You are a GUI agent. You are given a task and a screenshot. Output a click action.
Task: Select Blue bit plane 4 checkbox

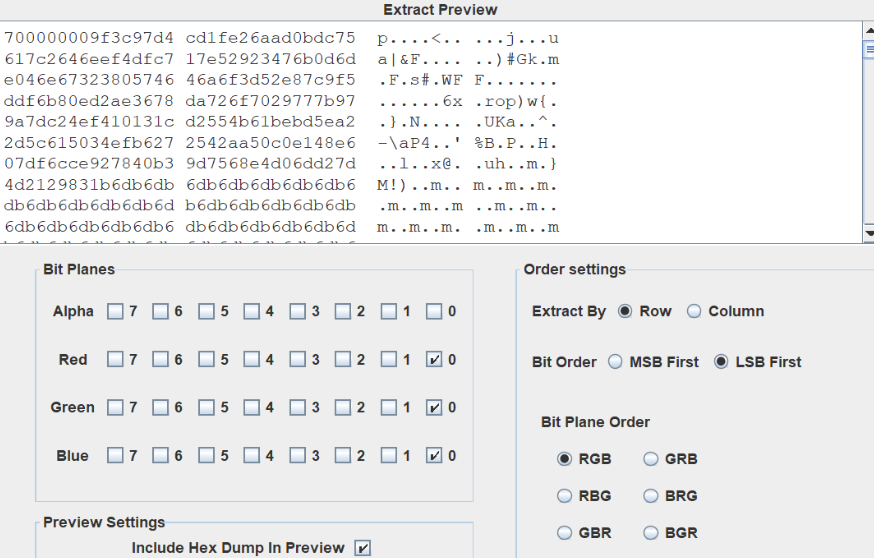pyautogui.click(x=252, y=455)
